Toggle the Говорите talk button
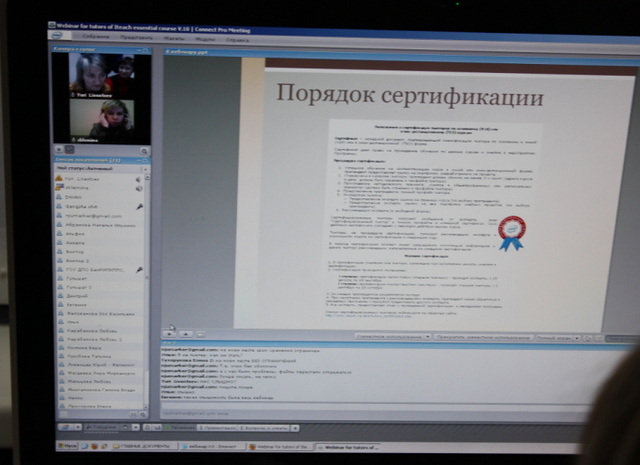This screenshot has height=465, width=640. coord(102,427)
